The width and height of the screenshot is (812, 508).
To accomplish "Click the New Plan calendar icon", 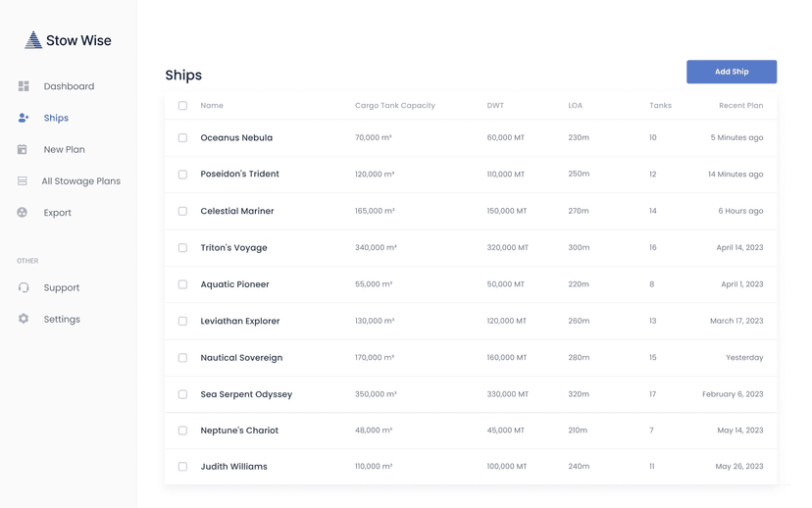I will [x=23, y=149].
